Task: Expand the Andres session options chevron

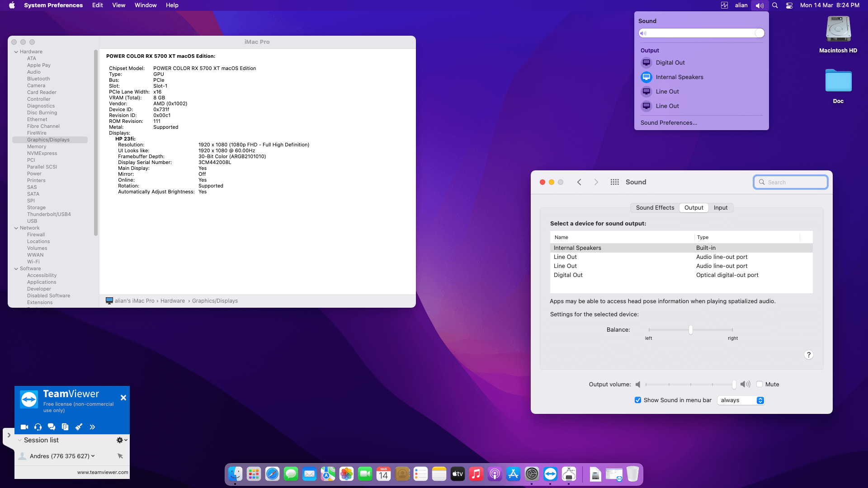Action: (93, 456)
